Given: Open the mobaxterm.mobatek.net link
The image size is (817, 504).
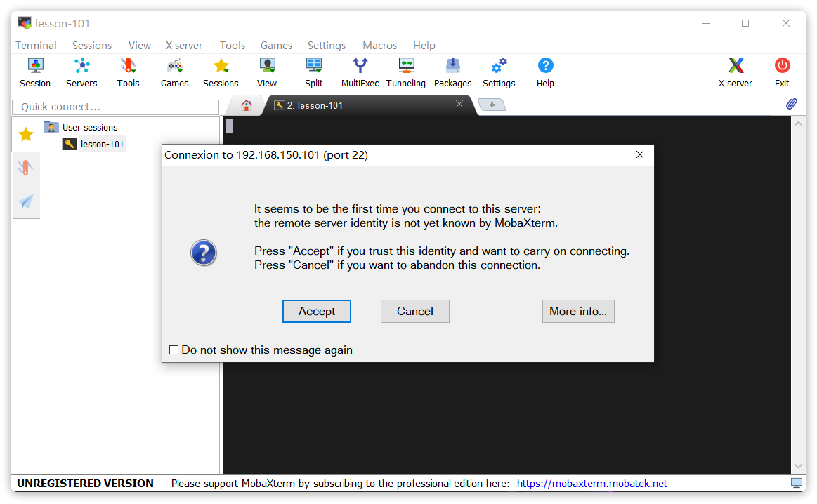Looking at the screenshot, I should pyautogui.click(x=591, y=484).
